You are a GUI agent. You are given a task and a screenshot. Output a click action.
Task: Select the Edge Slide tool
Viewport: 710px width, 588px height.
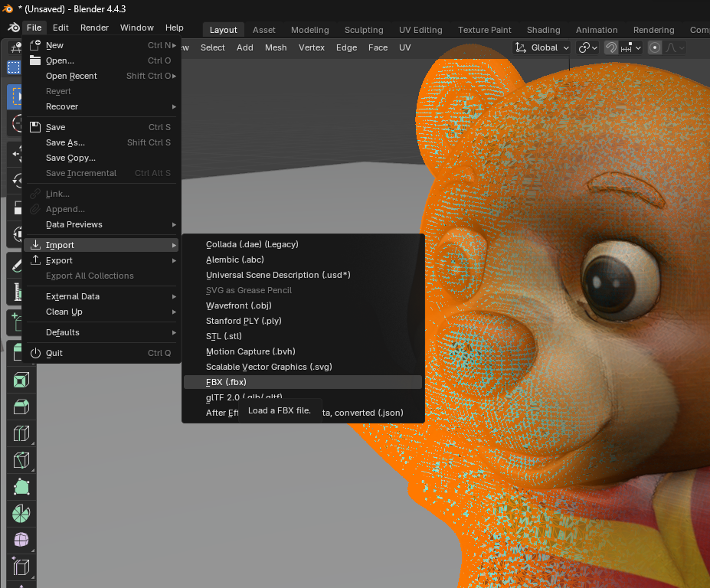click(21, 567)
